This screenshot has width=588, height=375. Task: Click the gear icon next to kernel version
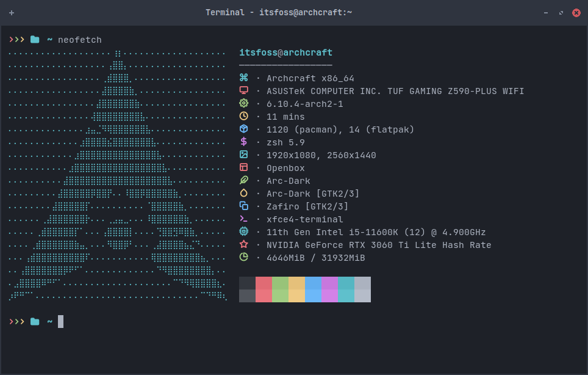[x=244, y=103]
